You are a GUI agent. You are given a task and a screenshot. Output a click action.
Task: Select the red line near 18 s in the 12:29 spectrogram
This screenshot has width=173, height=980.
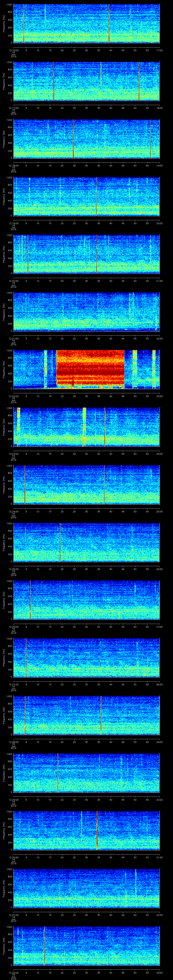tap(58, 773)
